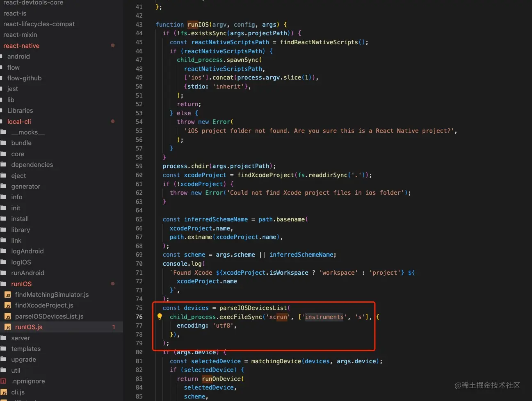
Task: Click the folder icon of install
Action: tap(3, 219)
